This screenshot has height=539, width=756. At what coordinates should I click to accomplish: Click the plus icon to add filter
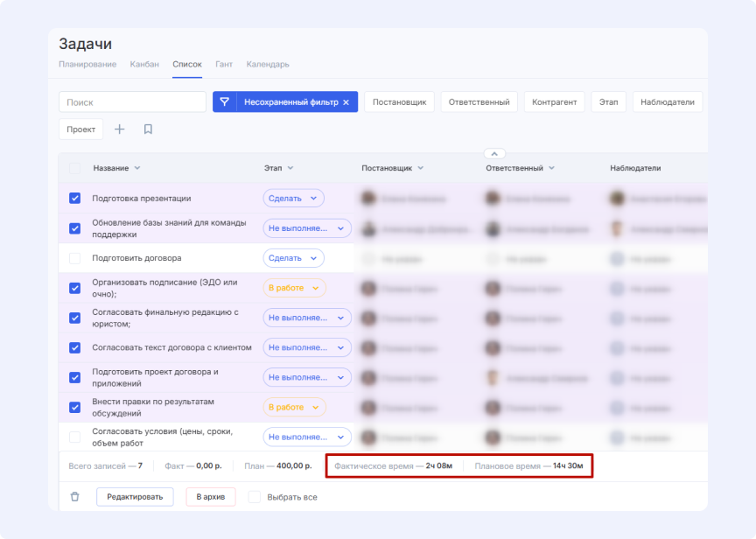[x=120, y=129]
